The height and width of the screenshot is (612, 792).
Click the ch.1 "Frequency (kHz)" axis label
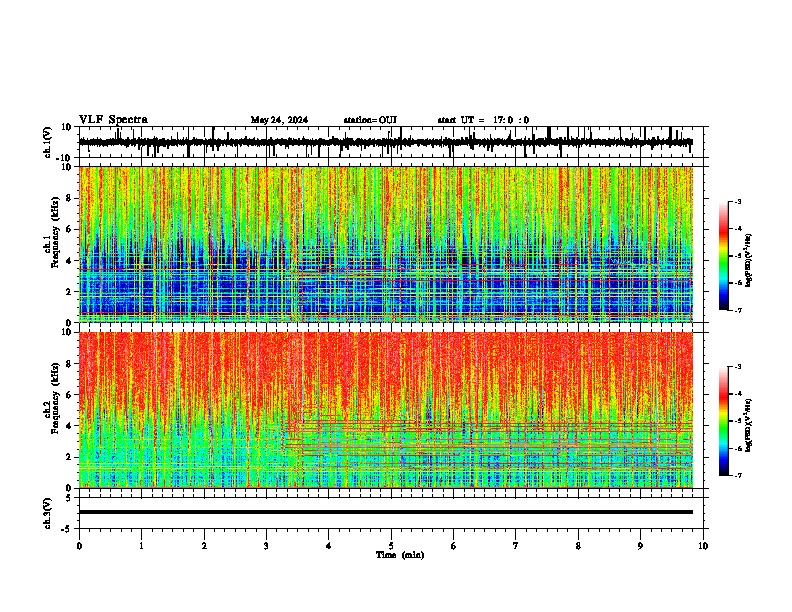[55, 233]
